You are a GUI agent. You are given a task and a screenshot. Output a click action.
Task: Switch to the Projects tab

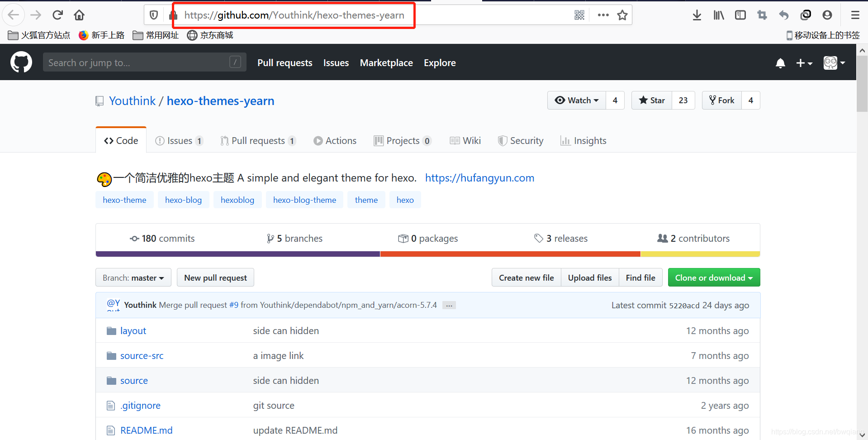pos(403,141)
